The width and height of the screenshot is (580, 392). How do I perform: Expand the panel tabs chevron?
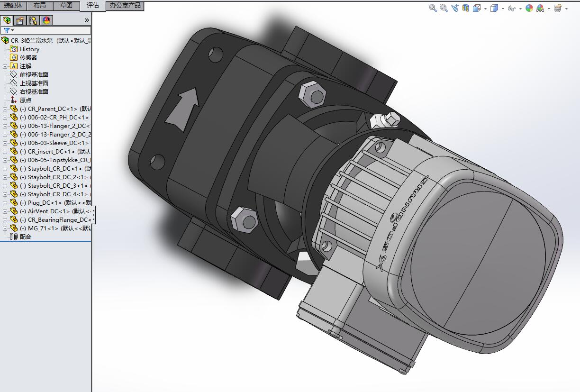pos(87,20)
